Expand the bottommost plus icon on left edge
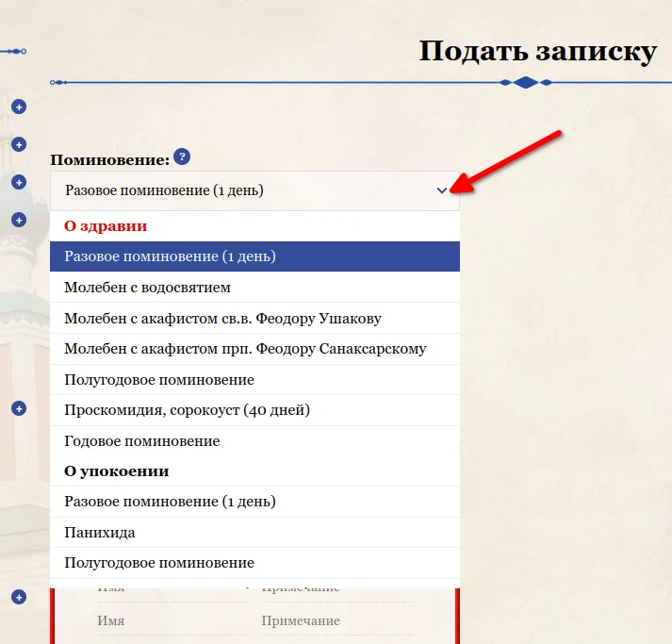Image resolution: width=672 pixels, height=644 pixels. (x=18, y=597)
